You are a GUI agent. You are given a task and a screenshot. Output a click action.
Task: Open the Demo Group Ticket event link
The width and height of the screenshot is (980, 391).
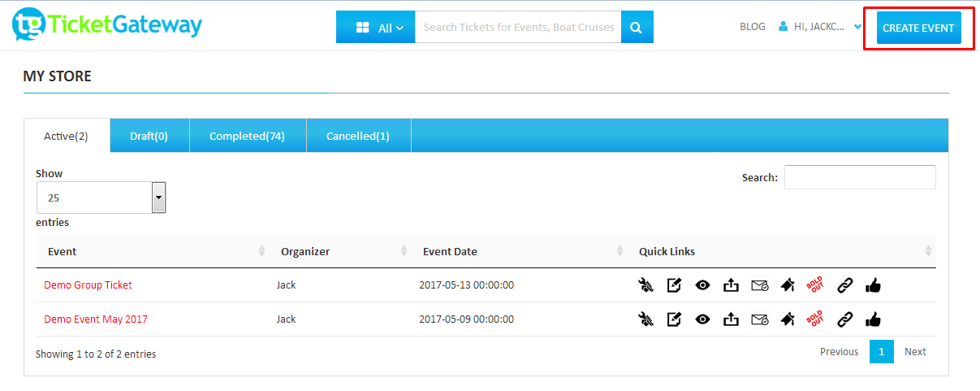tap(88, 285)
